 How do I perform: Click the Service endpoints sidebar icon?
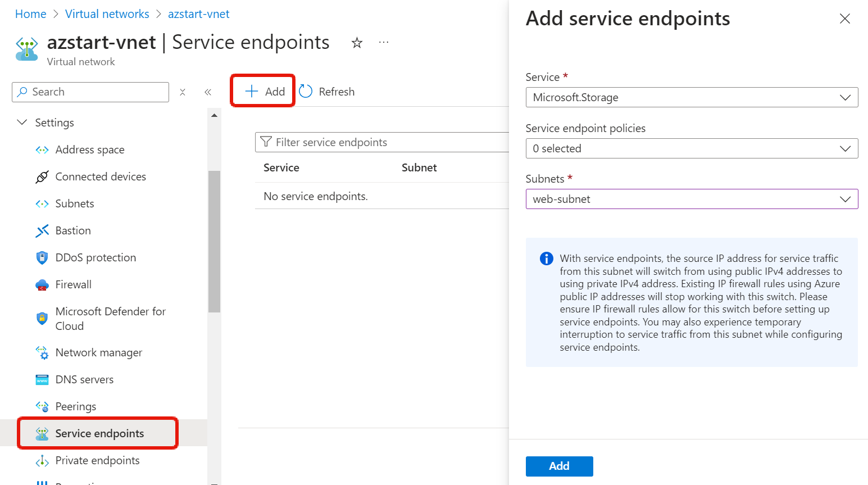(x=42, y=434)
